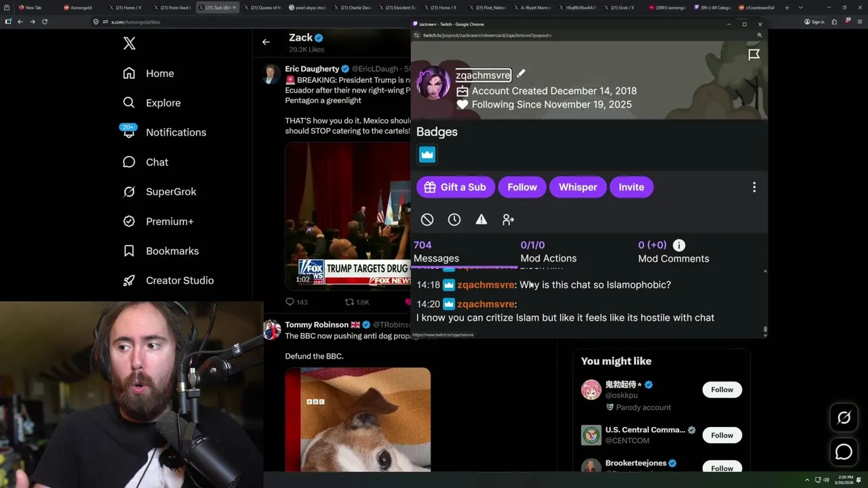This screenshot has width=868, height=488.
Task: Click the U.S. Central Command avatar
Action: pos(591,435)
